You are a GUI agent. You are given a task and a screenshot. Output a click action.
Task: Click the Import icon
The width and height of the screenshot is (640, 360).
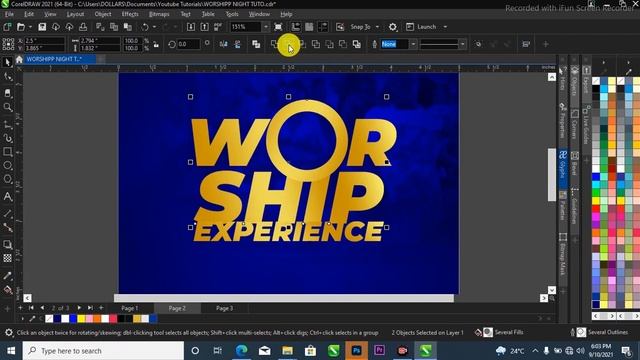point(191,27)
